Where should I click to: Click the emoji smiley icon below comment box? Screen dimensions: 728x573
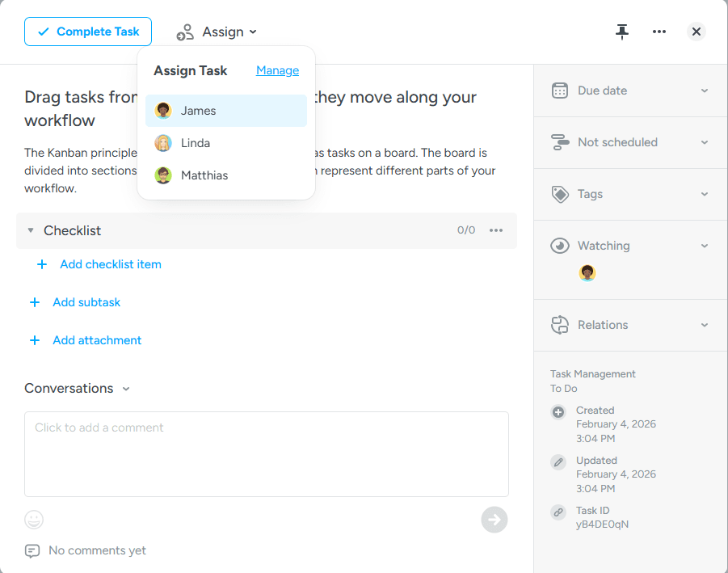click(34, 520)
